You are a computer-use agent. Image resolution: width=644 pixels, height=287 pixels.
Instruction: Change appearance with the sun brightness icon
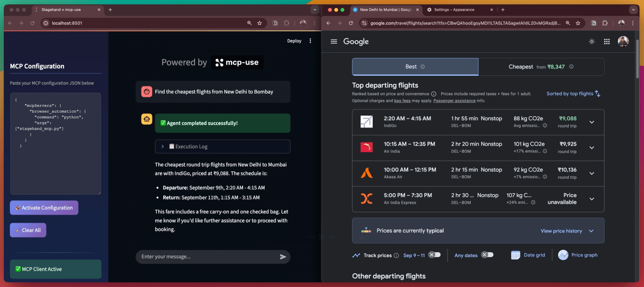click(x=592, y=41)
